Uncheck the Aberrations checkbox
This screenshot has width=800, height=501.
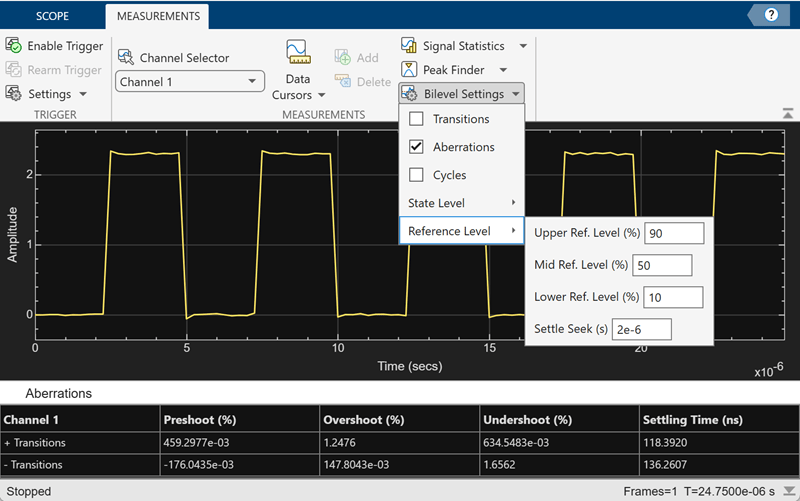(x=416, y=147)
